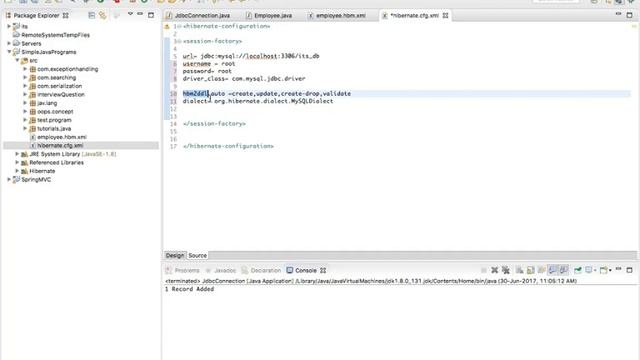Toggle show console on standard error change
640x360 pixels.
point(564,270)
